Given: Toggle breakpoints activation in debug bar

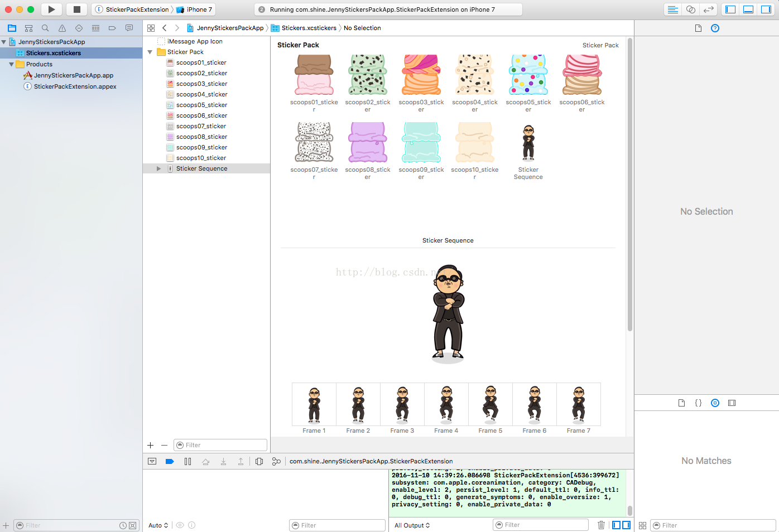Looking at the screenshot, I should 170,461.
